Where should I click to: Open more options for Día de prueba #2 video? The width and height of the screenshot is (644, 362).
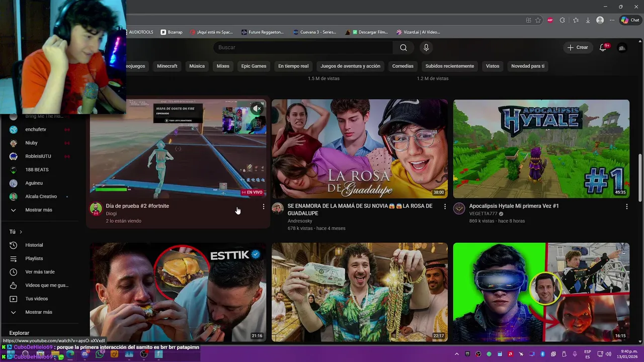pos(263,207)
